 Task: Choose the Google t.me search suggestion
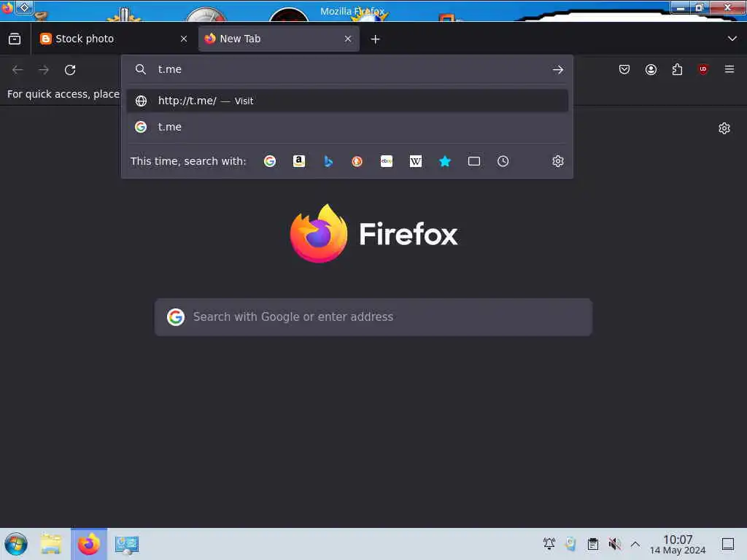click(x=347, y=127)
